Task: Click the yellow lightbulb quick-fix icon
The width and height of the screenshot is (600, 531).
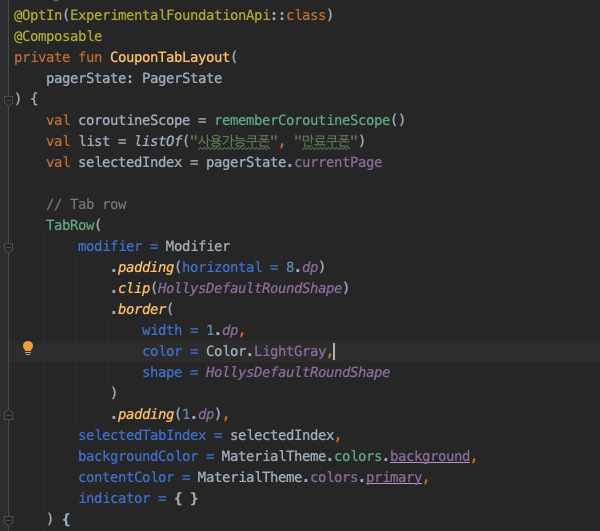Action: (28, 348)
